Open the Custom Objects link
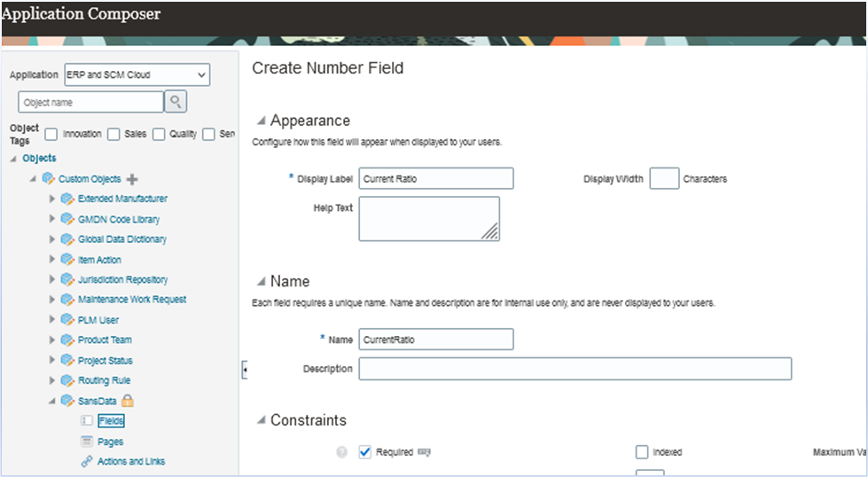The height and width of the screenshot is (477, 868). coord(90,179)
